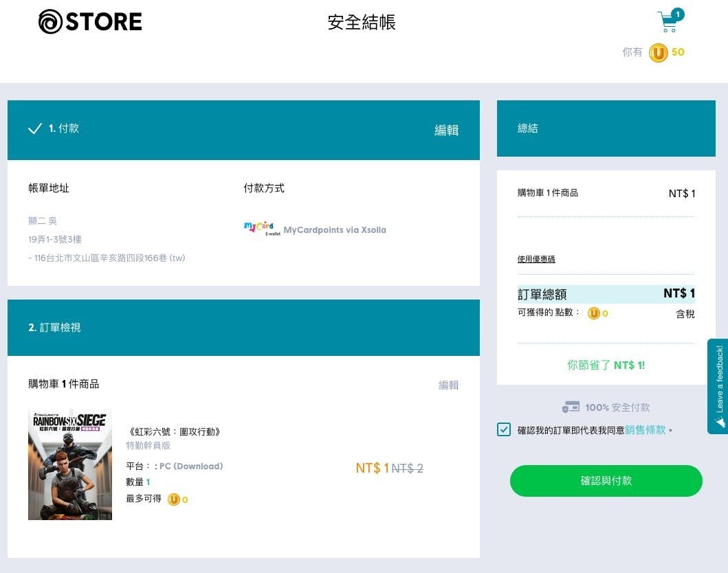Open the Ubisoft Store logo home link
728x573 pixels.
90,22
